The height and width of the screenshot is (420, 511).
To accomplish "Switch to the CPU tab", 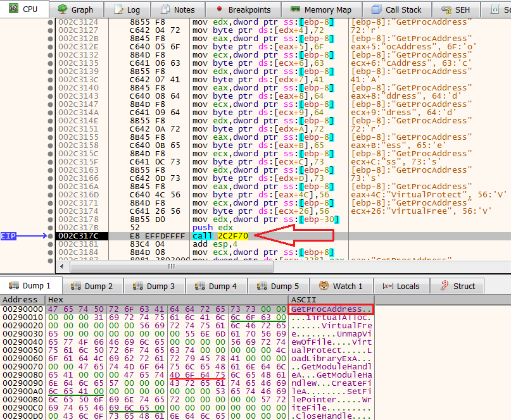I will [24, 9].
